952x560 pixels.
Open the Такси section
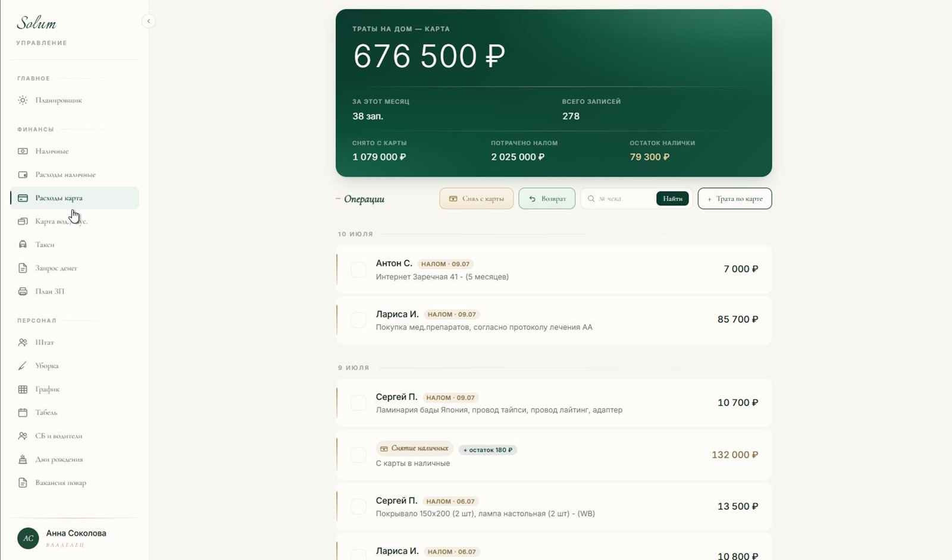coord(74,244)
